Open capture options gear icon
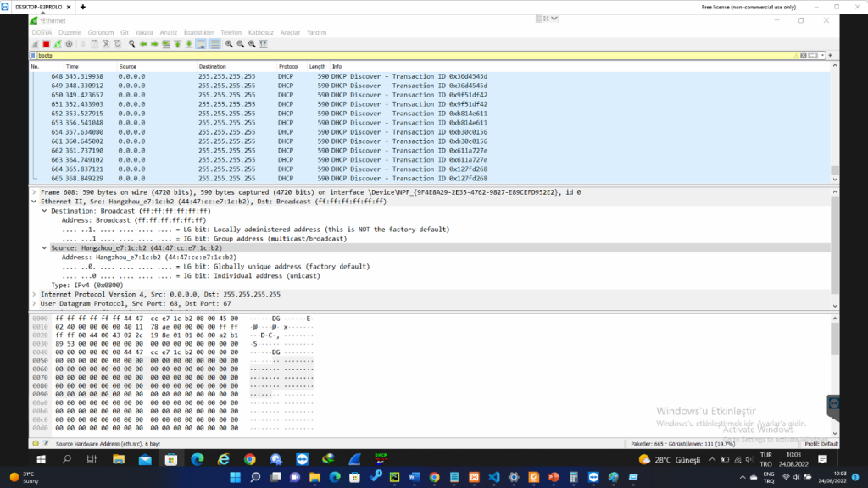 [x=70, y=43]
